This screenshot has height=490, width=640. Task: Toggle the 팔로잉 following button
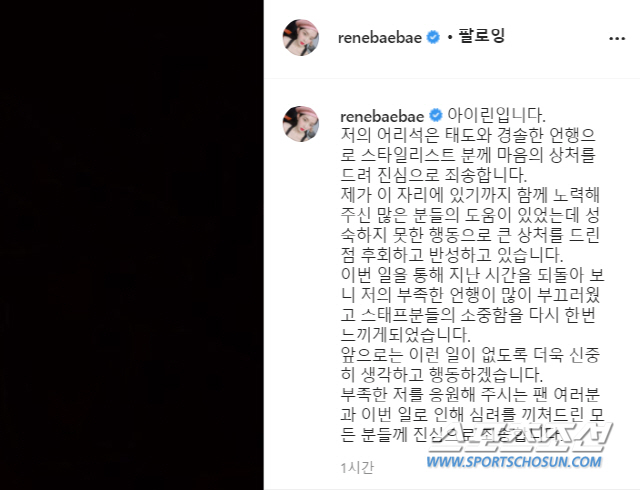point(482,36)
